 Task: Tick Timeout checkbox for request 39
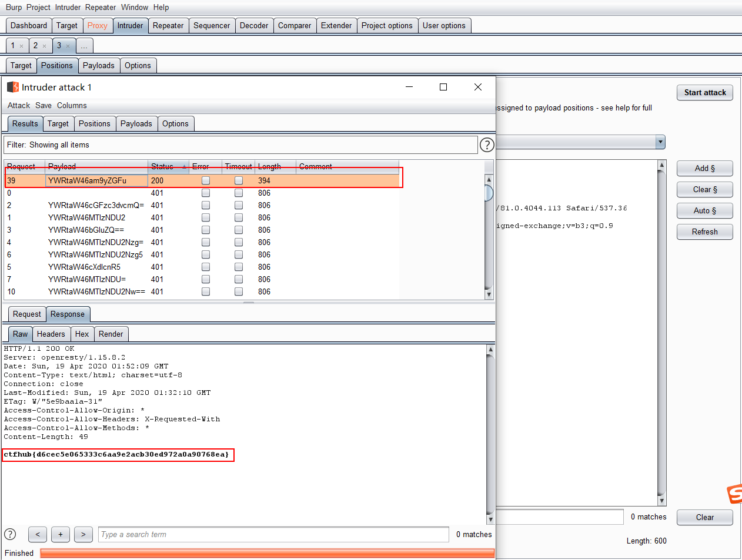(x=239, y=180)
